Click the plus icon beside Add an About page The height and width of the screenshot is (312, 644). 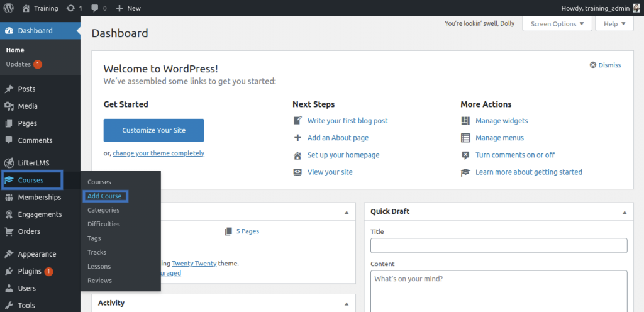[x=297, y=138]
